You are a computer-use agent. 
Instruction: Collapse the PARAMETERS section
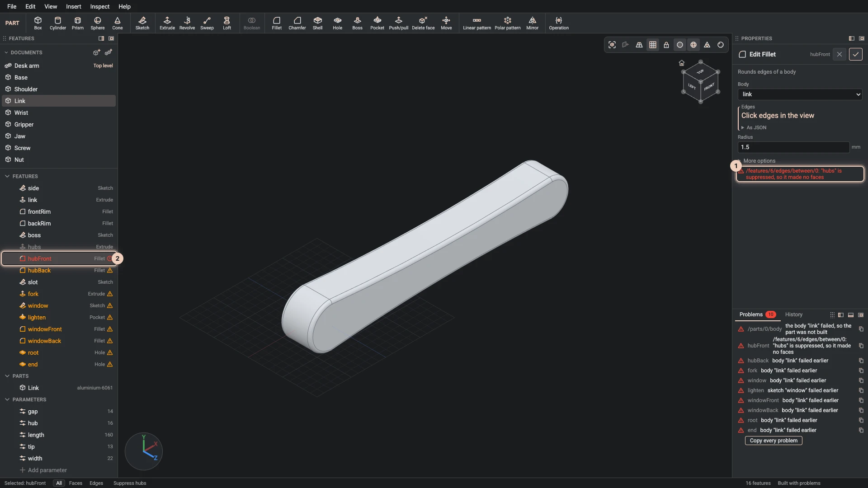tap(7, 399)
